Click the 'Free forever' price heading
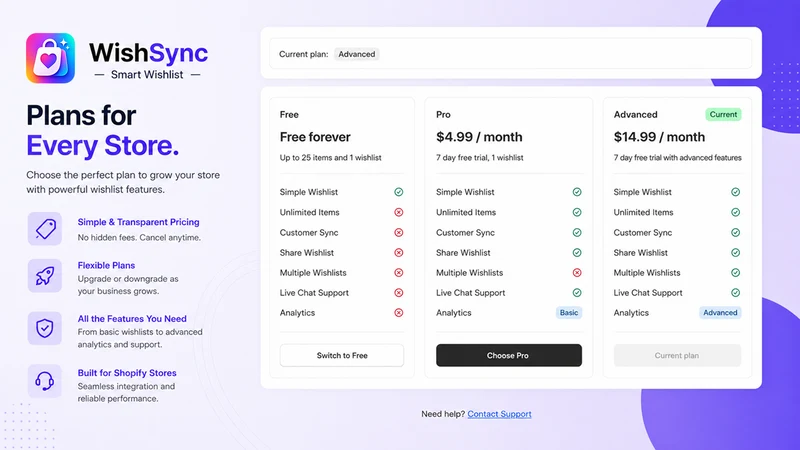800x450 pixels. [315, 137]
